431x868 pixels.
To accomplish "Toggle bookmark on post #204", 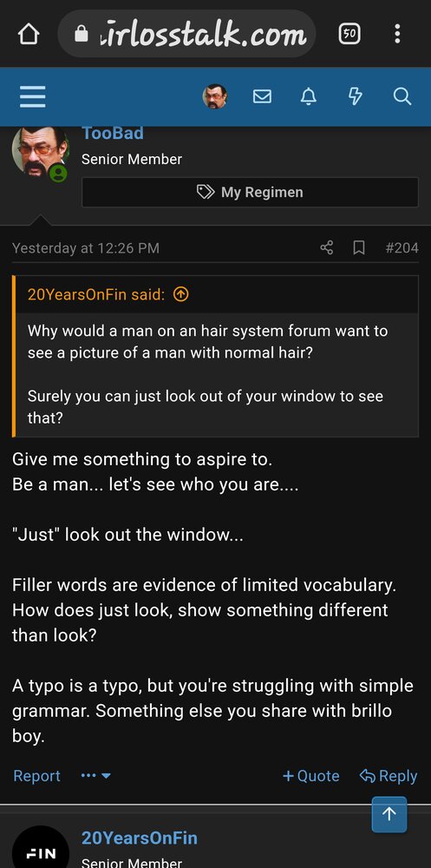I will tap(359, 247).
